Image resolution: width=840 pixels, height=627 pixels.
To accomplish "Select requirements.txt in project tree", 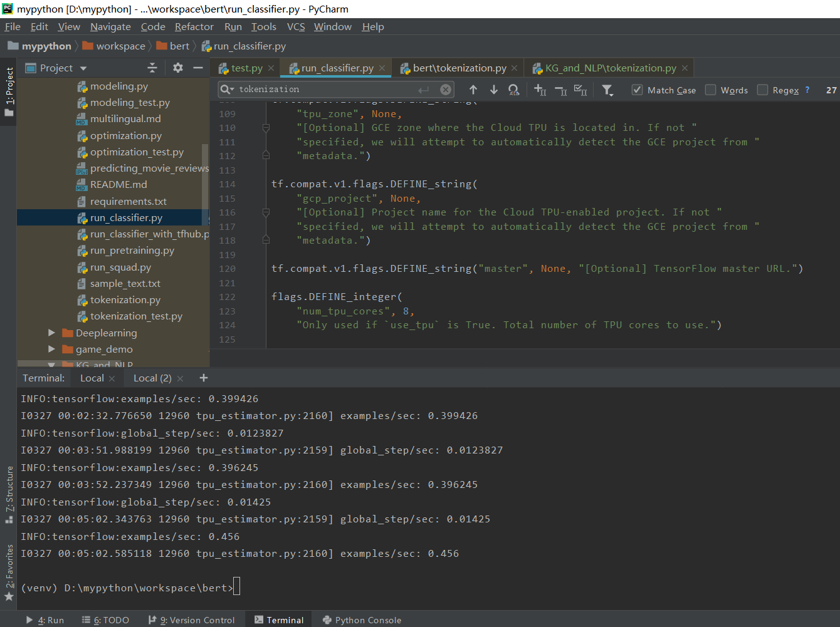I will coord(129,202).
